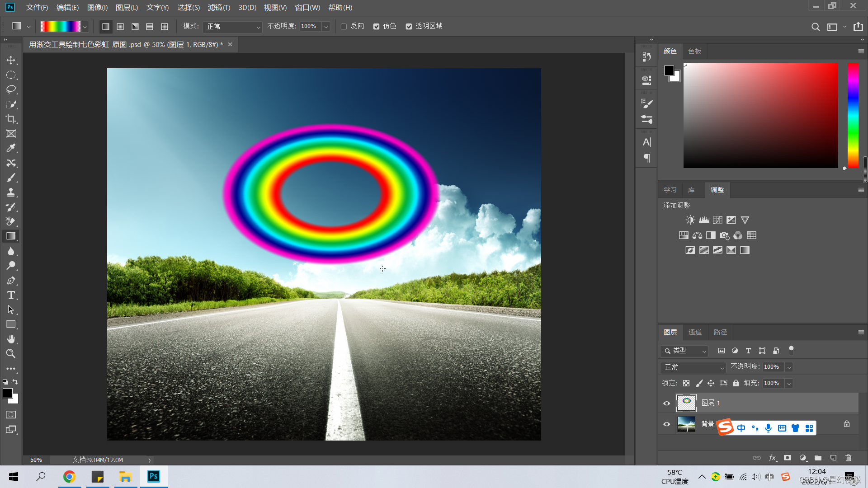Select the Move tool

(x=11, y=60)
